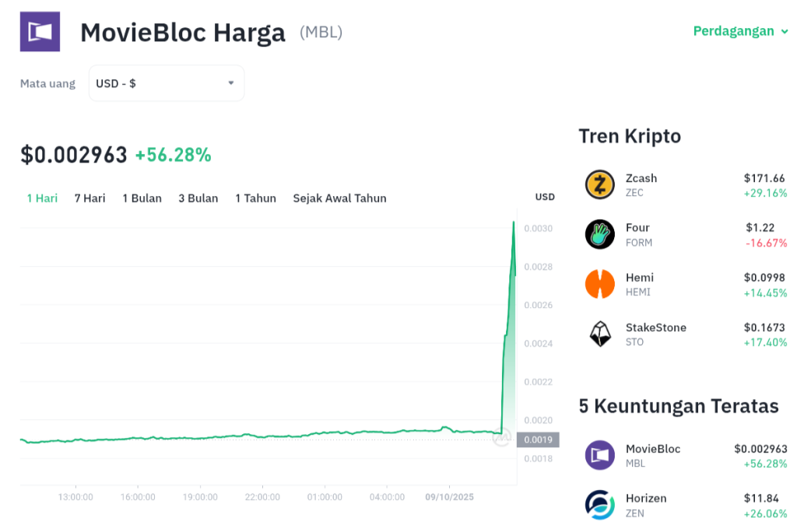Open the Zcash name link

click(641, 178)
